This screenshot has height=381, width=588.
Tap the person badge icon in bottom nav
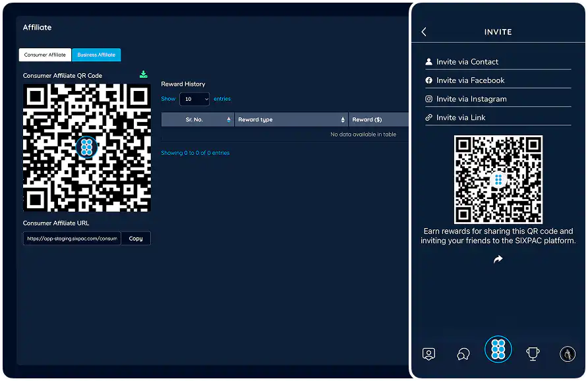tap(428, 355)
